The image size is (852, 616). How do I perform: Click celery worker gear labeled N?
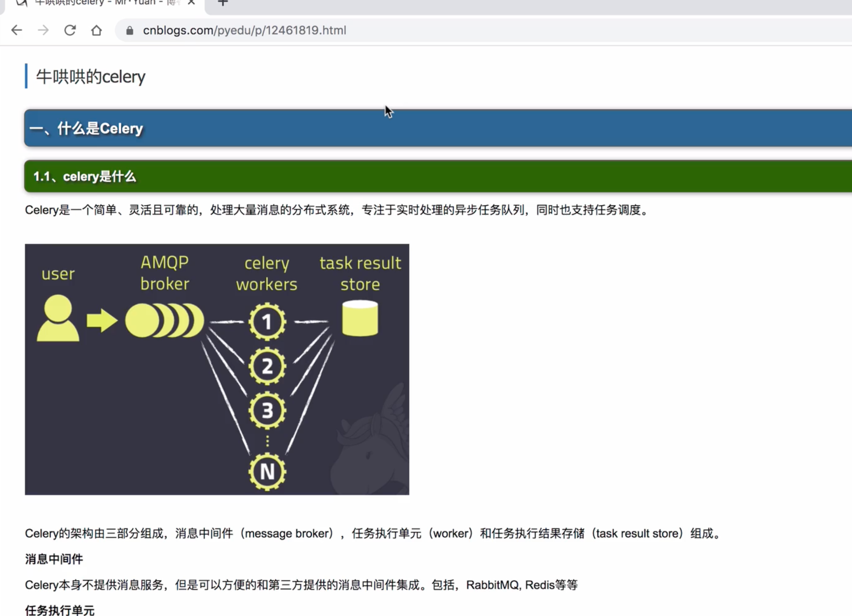(x=267, y=471)
